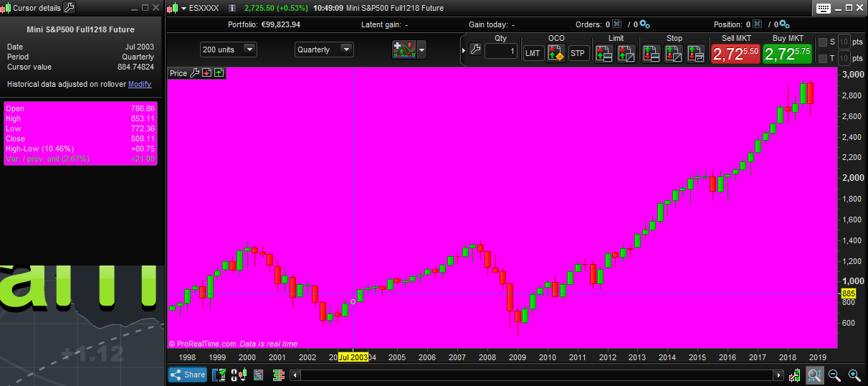Click the 885 price label on axis
The height and width of the screenshot is (386, 868).
click(849, 293)
